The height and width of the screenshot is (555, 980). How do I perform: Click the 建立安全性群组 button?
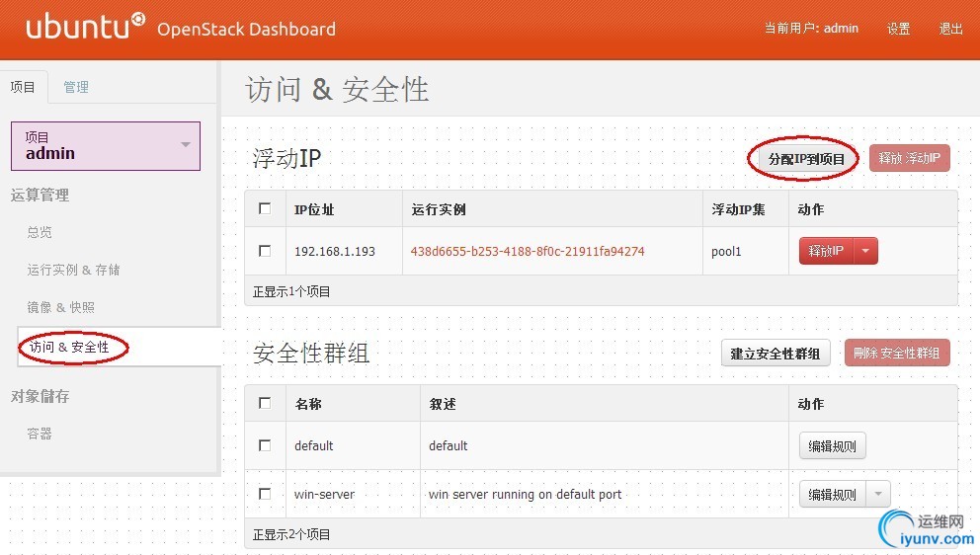[x=775, y=354]
